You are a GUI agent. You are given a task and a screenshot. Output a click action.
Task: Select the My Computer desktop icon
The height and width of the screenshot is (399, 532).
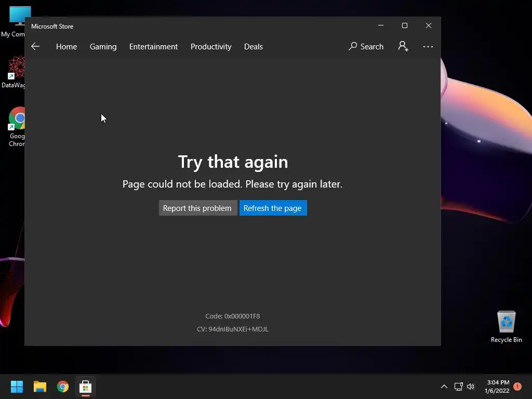14,22
